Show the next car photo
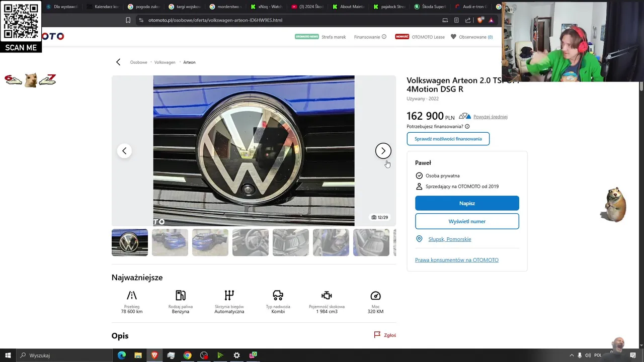Viewport: 644px width, 362px height. 383,151
